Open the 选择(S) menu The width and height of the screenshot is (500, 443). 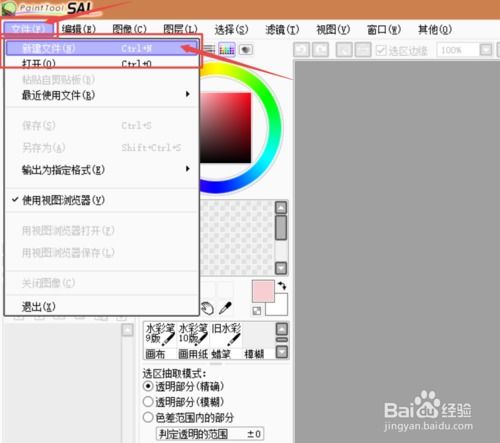pos(231,29)
